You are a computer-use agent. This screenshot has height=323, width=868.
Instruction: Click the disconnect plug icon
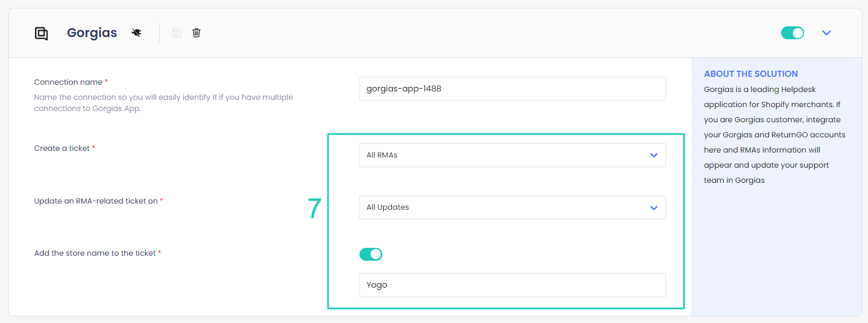[136, 33]
